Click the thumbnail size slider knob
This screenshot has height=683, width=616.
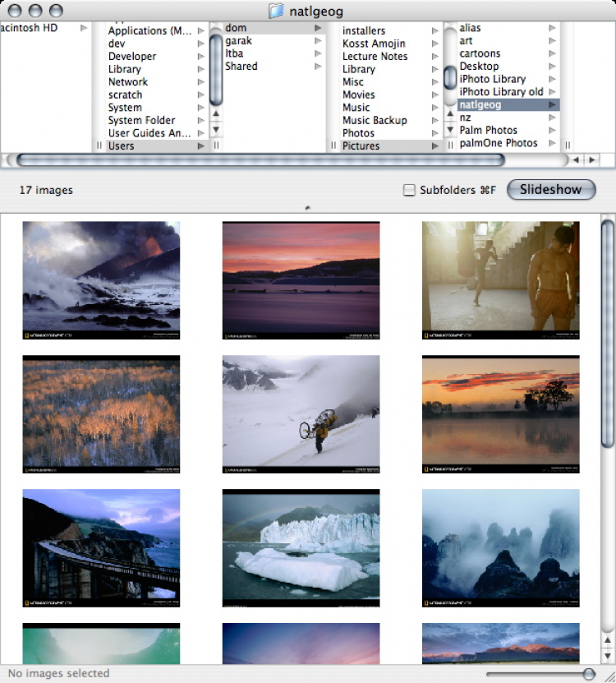coord(589,674)
